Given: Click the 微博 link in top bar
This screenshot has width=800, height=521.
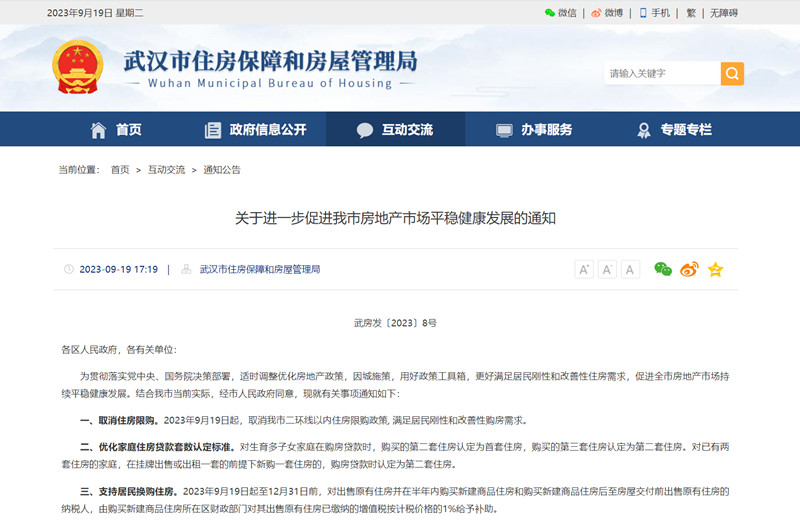Looking at the screenshot, I should pos(614,13).
